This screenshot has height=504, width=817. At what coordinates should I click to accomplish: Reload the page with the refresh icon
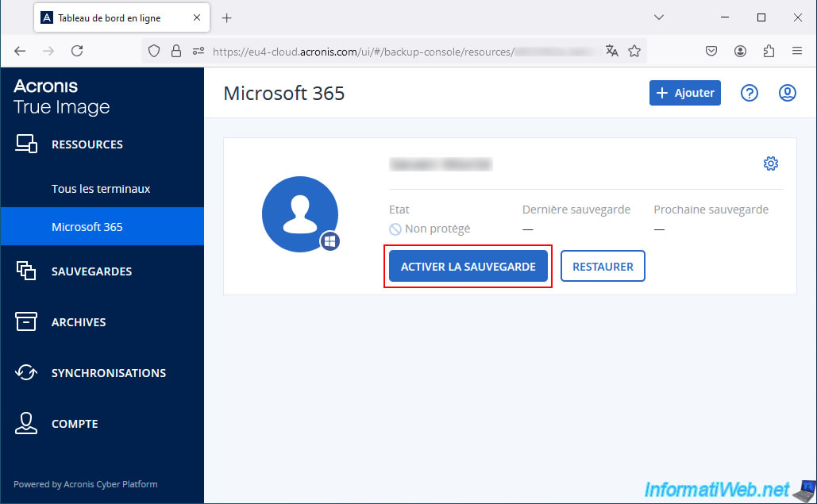pyautogui.click(x=77, y=51)
